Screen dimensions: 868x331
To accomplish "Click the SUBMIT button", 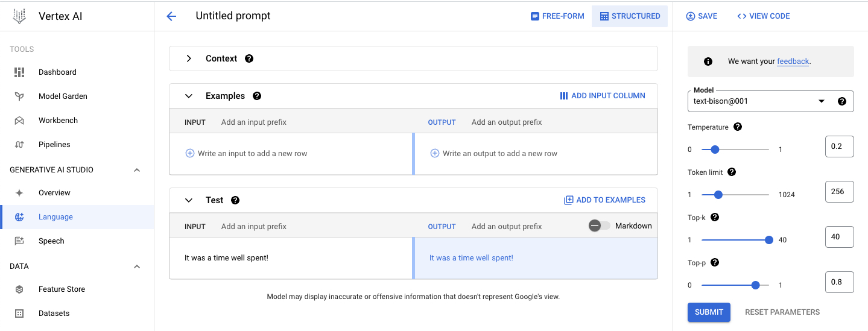I will (709, 312).
